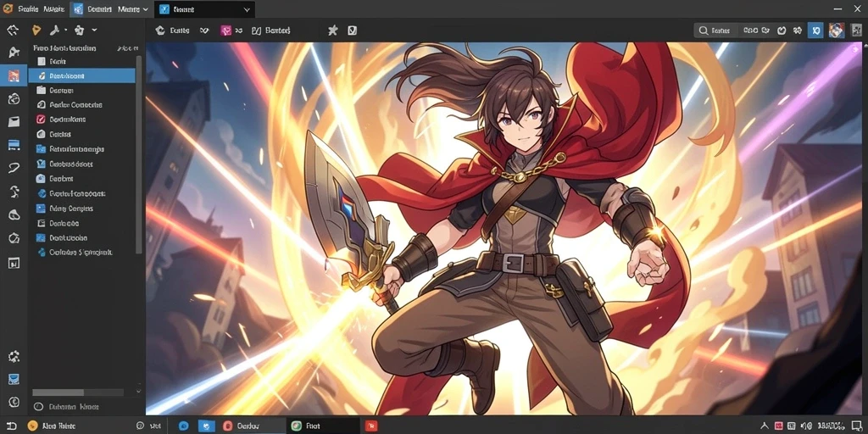
Task: Expand the system tray chevron
Action: coord(765,426)
